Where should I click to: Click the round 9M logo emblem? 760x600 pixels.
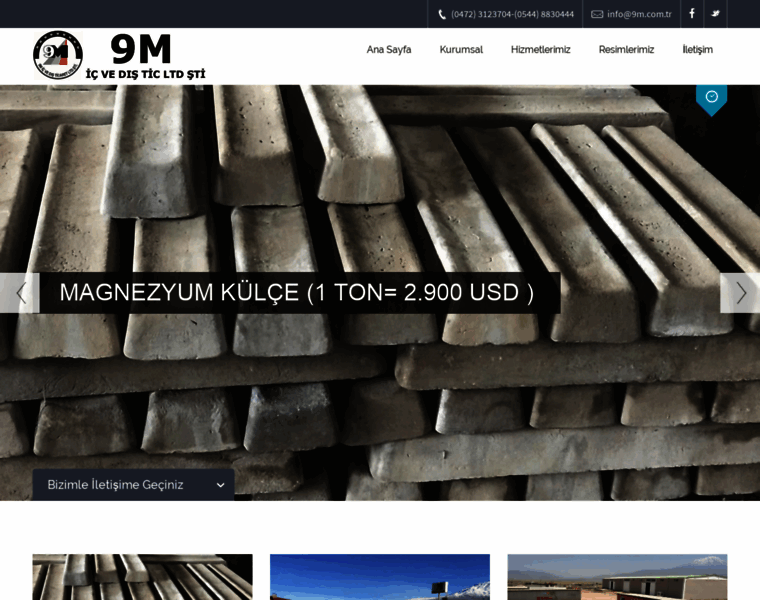click(58, 55)
